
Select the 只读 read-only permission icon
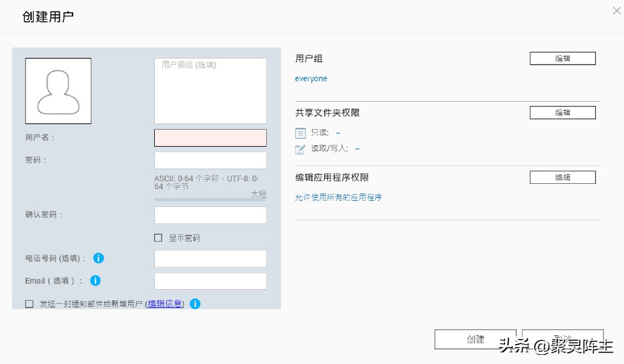coord(300,133)
